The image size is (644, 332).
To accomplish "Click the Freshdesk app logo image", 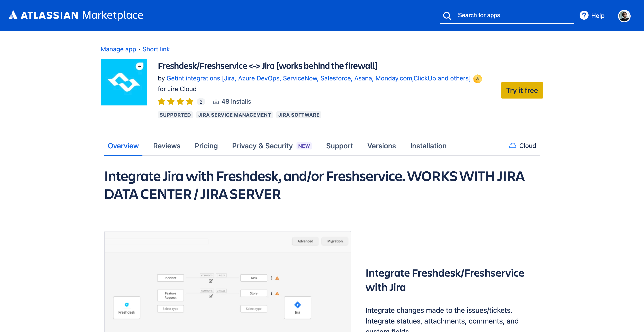I will coord(124,82).
